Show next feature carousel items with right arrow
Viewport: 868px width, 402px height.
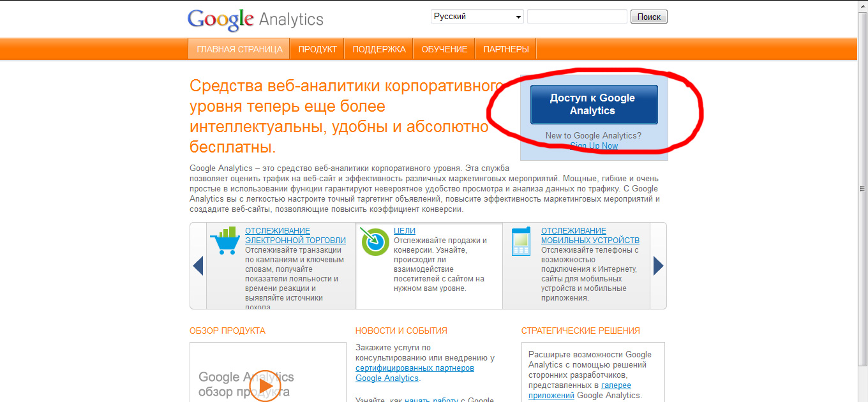point(659,265)
